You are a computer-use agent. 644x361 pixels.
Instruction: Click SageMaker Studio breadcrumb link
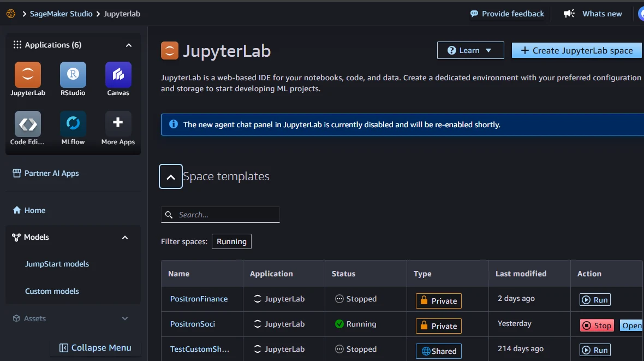[x=61, y=14]
